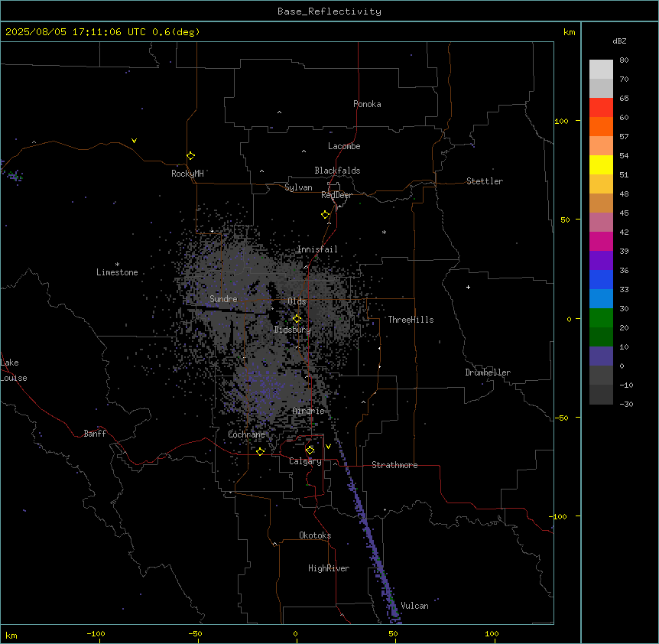Click the yellow V marker east of Calgary
Image resolution: width=659 pixels, height=644 pixels.
point(328,447)
